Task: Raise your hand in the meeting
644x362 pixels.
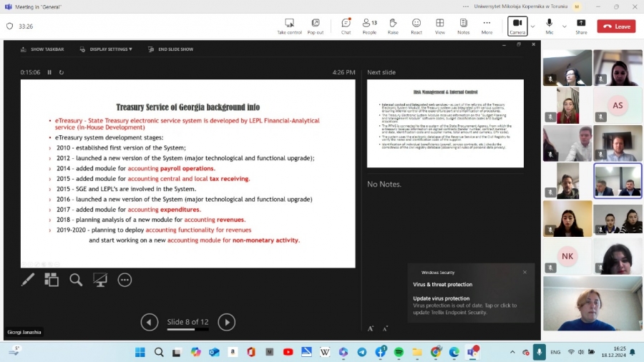Action: 393,26
